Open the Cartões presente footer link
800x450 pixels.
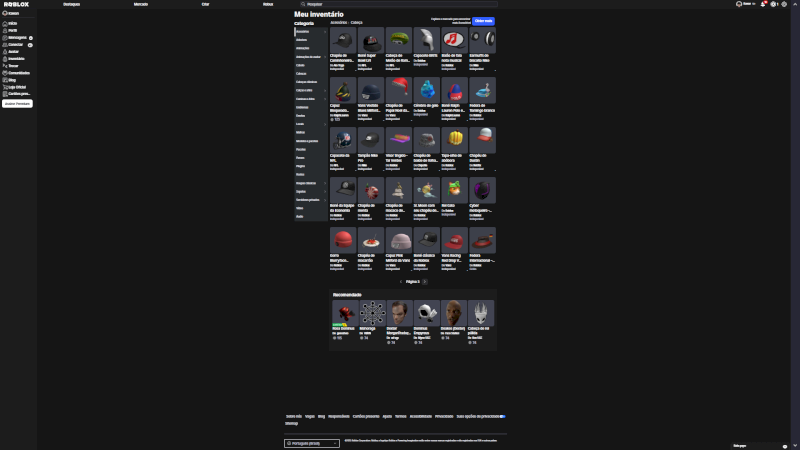[x=366, y=416]
